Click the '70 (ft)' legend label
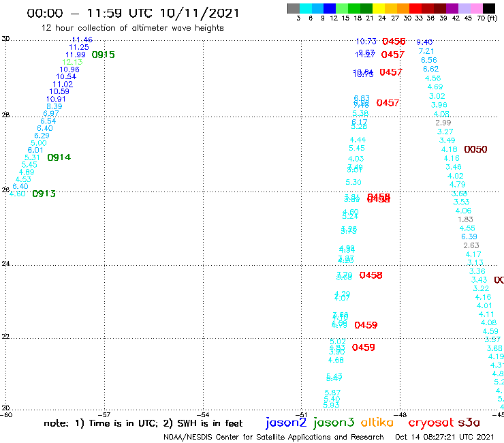This screenshot has width=504, height=443. click(x=487, y=18)
